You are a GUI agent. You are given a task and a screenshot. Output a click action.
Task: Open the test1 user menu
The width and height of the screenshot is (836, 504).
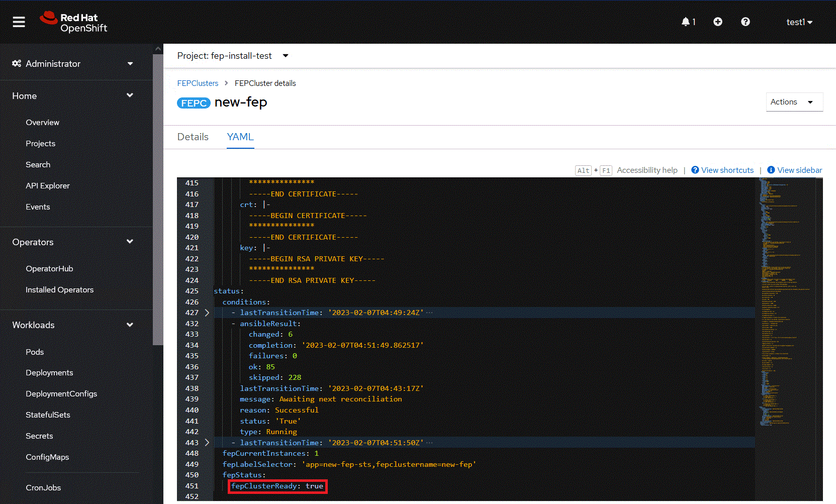tap(799, 22)
